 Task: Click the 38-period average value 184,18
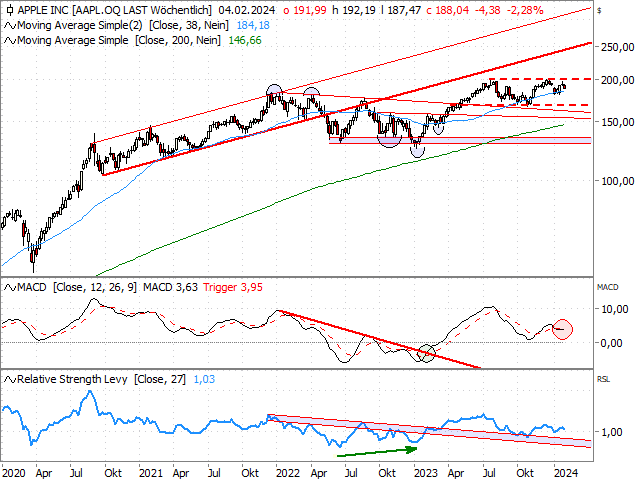coord(253,25)
